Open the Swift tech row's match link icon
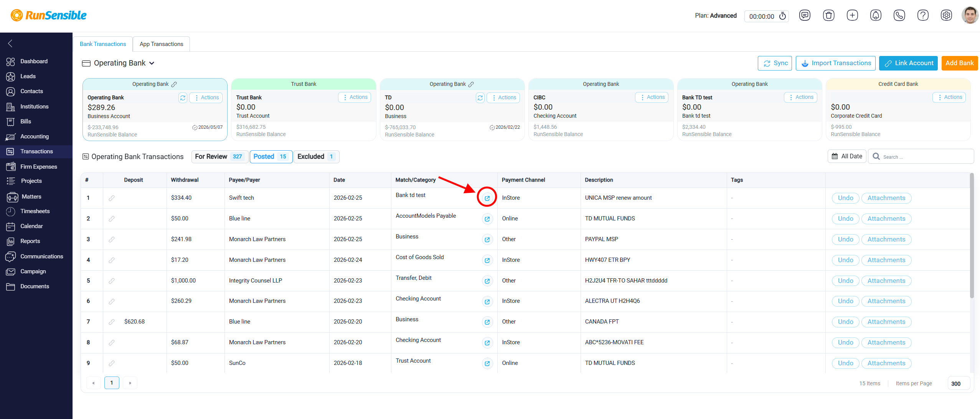The image size is (980, 419). pos(487,198)
